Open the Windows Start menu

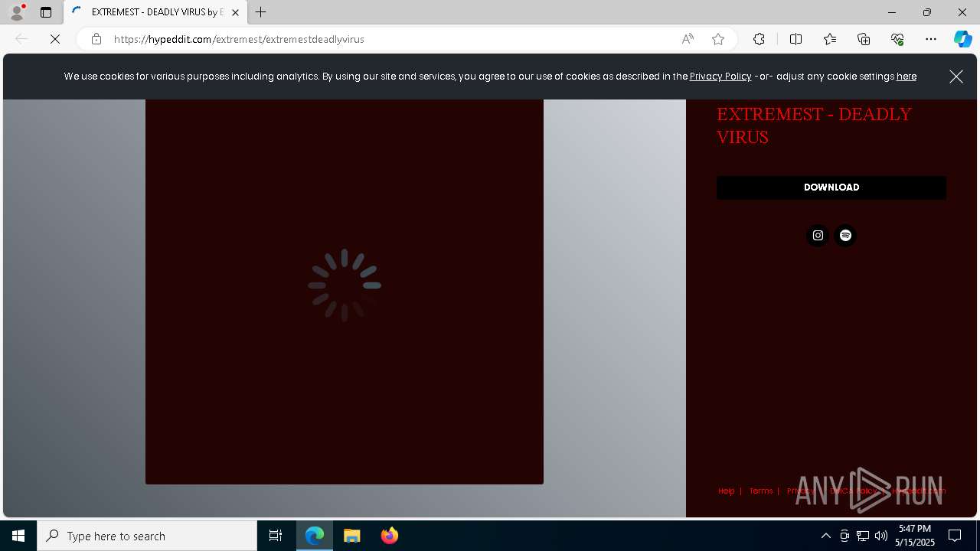tap(18, 536)
